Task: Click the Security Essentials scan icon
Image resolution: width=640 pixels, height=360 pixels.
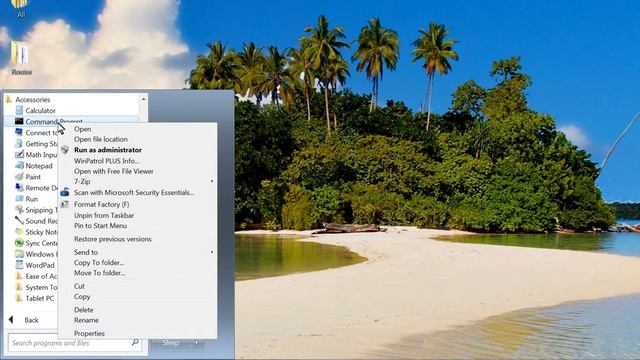Action: (65, 192)
